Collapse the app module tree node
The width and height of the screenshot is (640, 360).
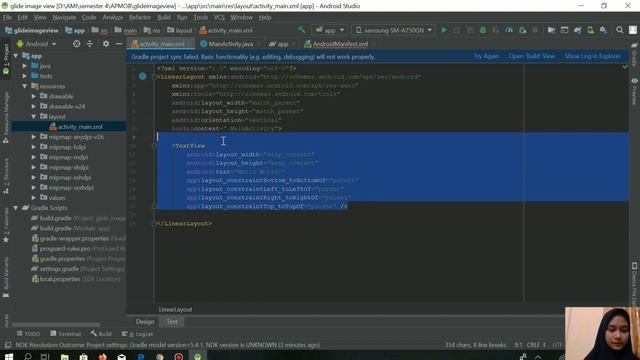click(x=16, y=56)
